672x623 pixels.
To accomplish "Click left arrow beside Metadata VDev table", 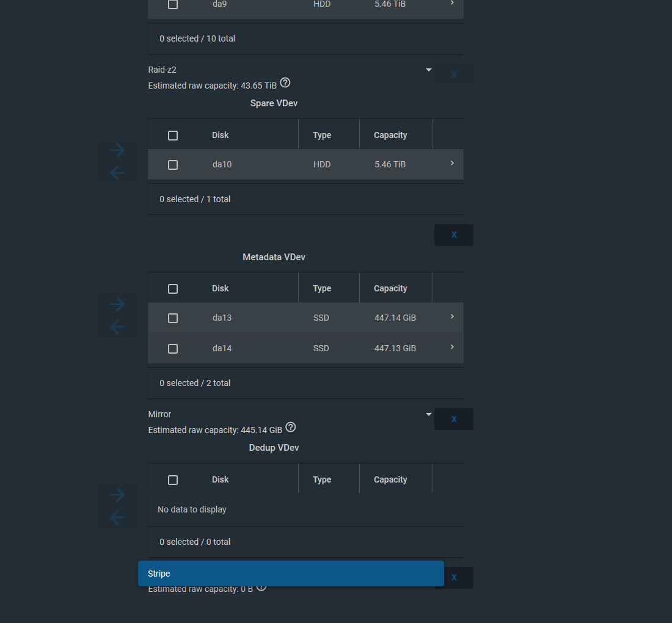I will pyautogui.click(x=117, y=327).
